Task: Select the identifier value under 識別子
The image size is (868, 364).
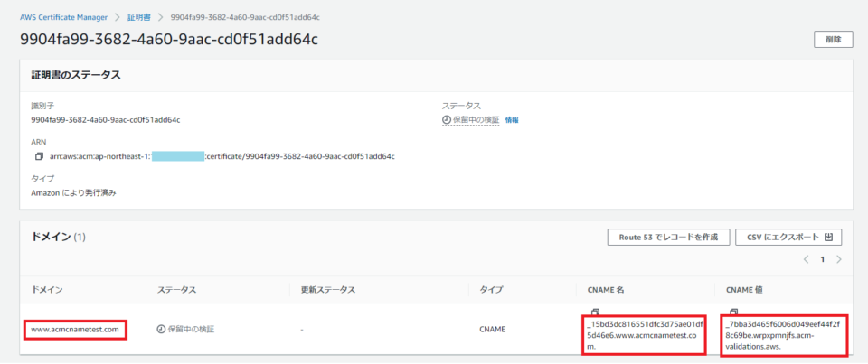Action: tap(106, 119)
